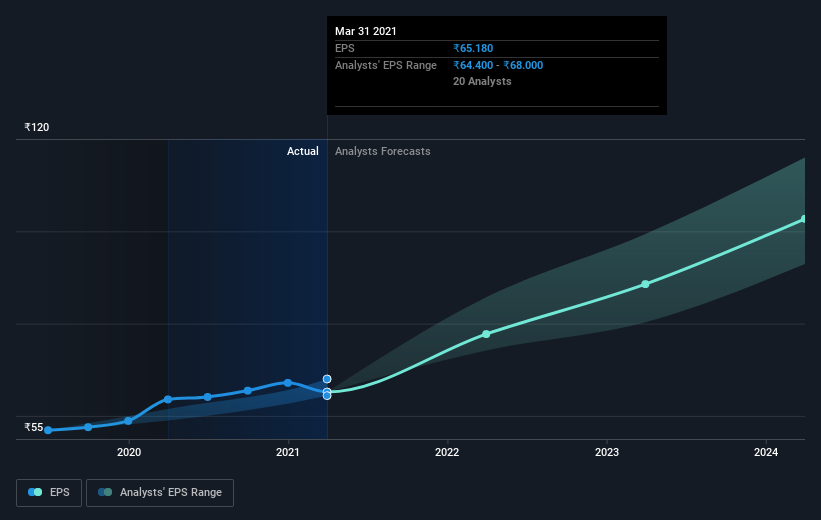The height and width of the screenshot is (520, 821).
Task: Select the EPS data point at 2020 tick
Action: click(x=128, y=421)
